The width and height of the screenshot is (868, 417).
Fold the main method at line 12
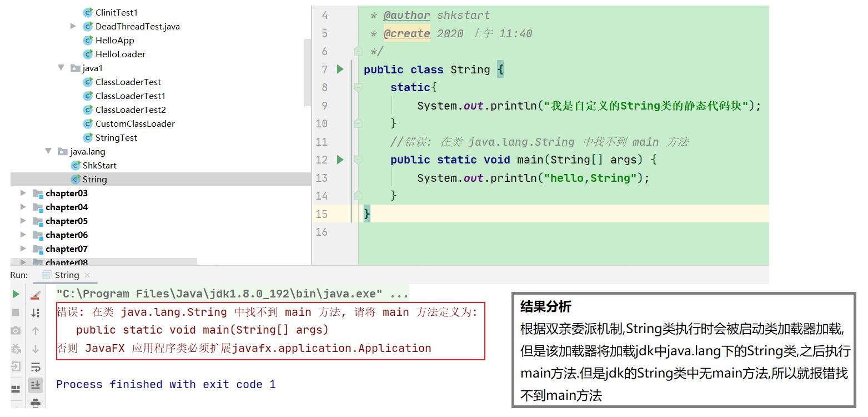pyautogui.click(x=358, y=160)
